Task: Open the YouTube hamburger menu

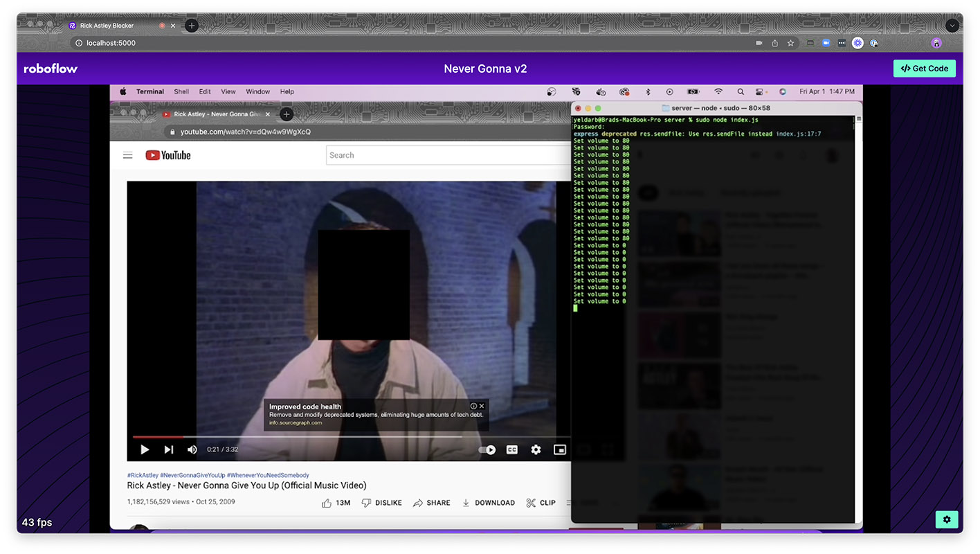Action: (x=128, y=155)
